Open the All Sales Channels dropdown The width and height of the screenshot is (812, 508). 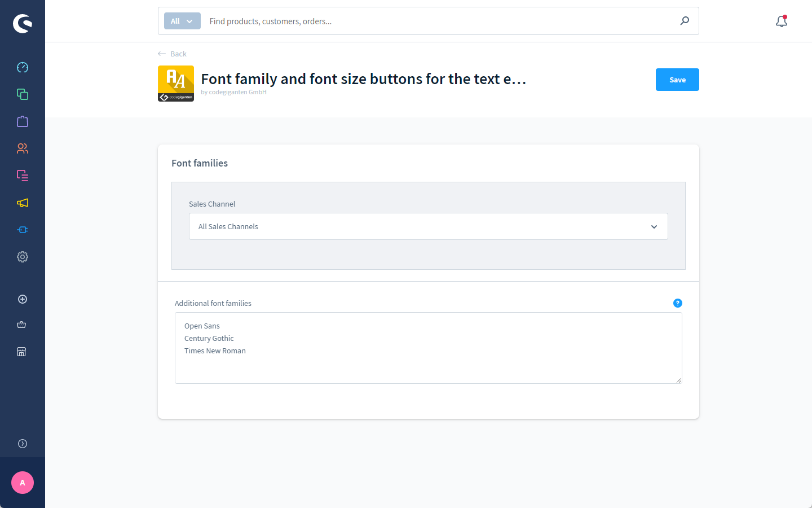(x=429, y=226)
